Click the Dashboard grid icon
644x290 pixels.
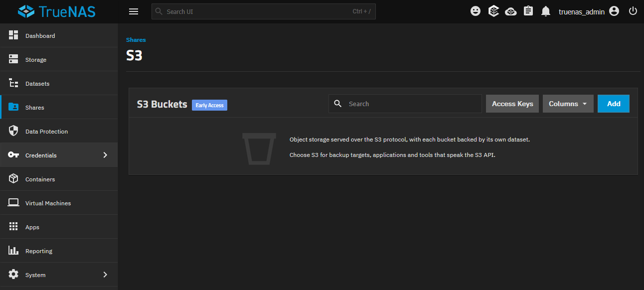(13, 35)
